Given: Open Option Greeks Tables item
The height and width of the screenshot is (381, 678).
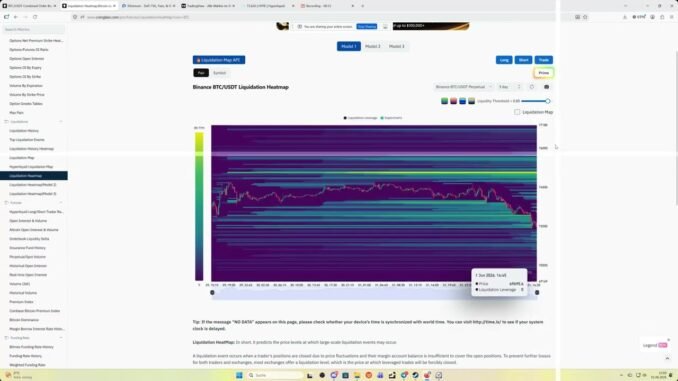Looking at the screenshot, I should point(26,104).
